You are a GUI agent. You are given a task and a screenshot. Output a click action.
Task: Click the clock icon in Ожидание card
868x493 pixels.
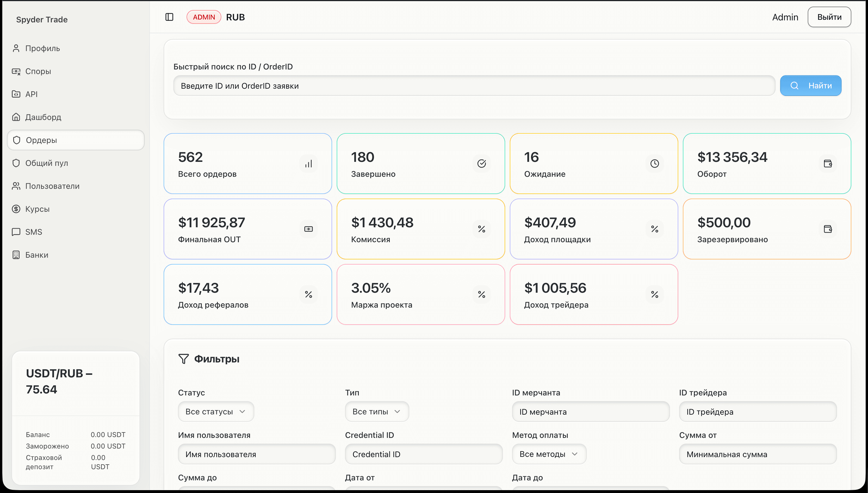click(654, 164)
